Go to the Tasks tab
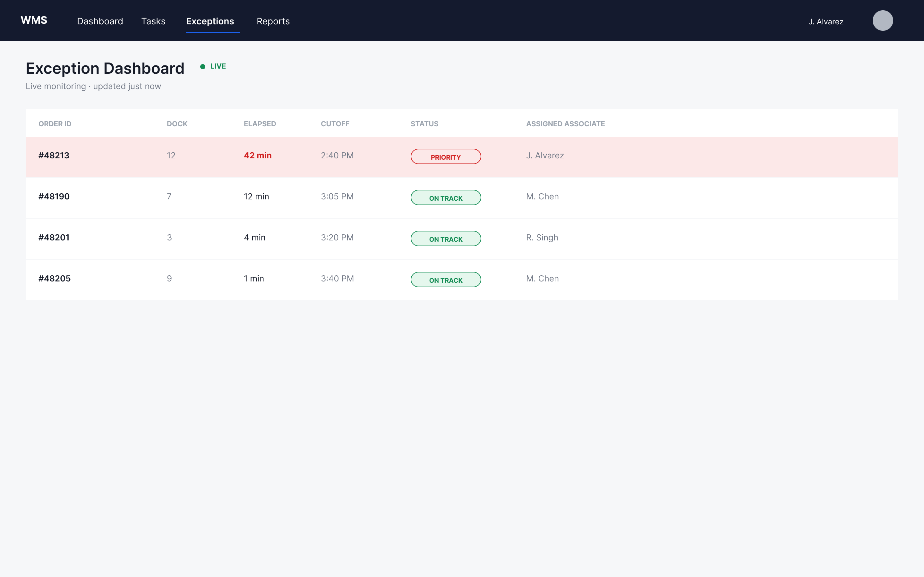 click(x=153, y=21)
